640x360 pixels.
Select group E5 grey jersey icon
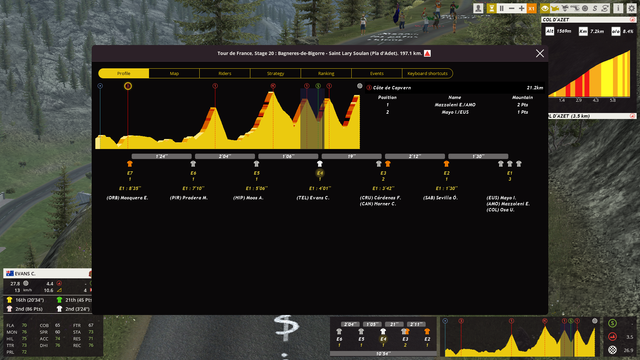(x=256, y=164)
